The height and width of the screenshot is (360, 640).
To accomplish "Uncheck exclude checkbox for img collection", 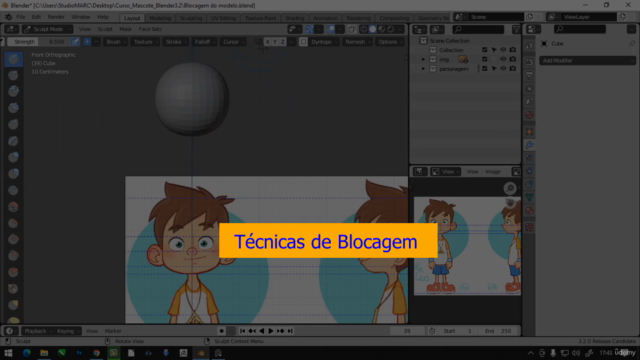I will [484, 59].
